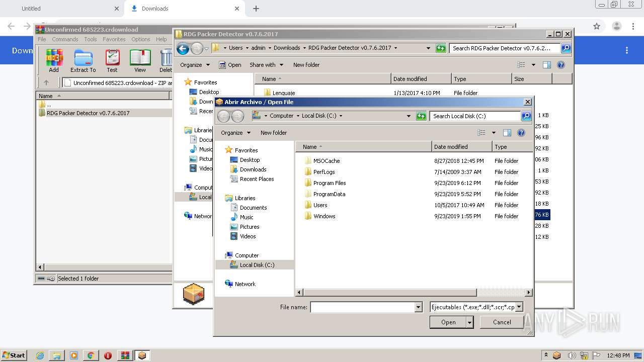
Task: Click Downloads breadcrumb in explorer address bar
Action: (287, 48)
